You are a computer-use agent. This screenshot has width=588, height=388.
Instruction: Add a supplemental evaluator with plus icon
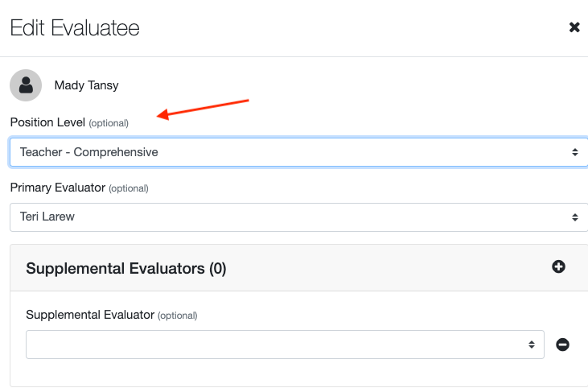[558, 266]
